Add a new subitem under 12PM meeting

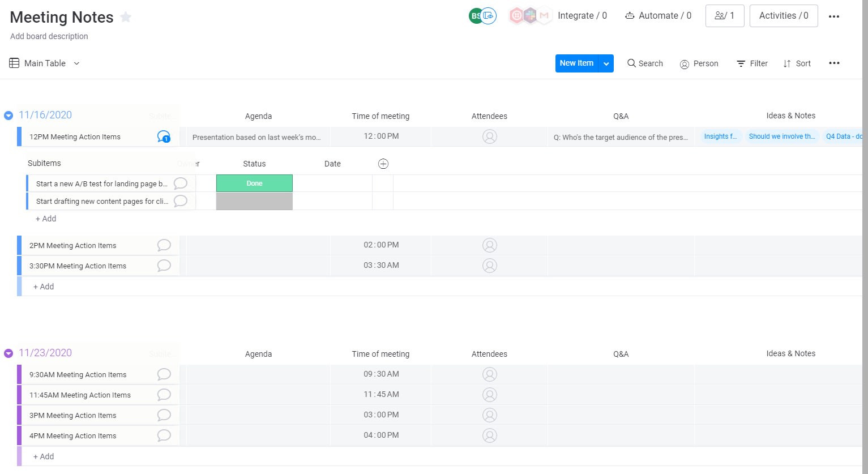[x=46, y=219]
